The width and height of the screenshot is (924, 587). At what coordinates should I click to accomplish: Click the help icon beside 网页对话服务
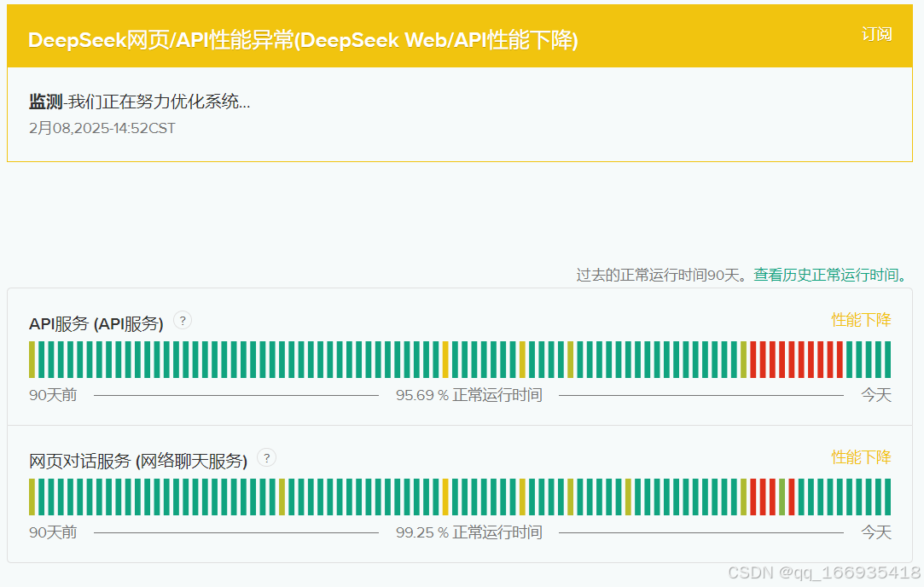pos(267,458)
